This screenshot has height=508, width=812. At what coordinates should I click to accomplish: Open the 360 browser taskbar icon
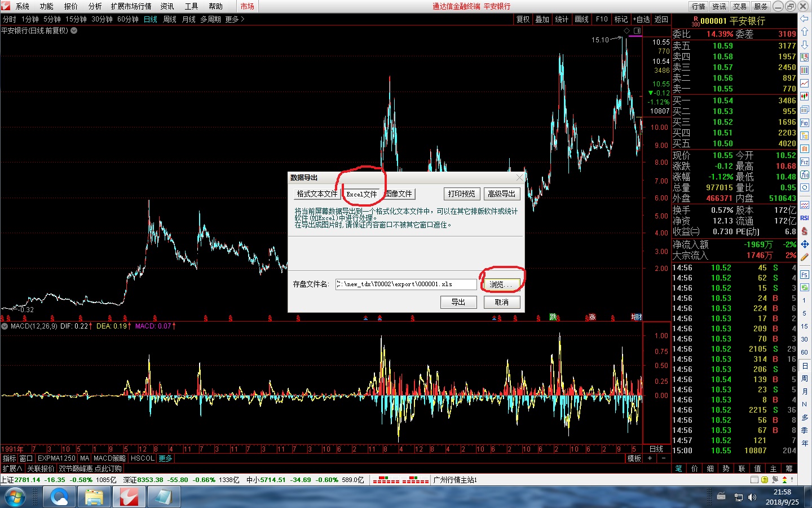pyautogui.click(x=60, y=497)
